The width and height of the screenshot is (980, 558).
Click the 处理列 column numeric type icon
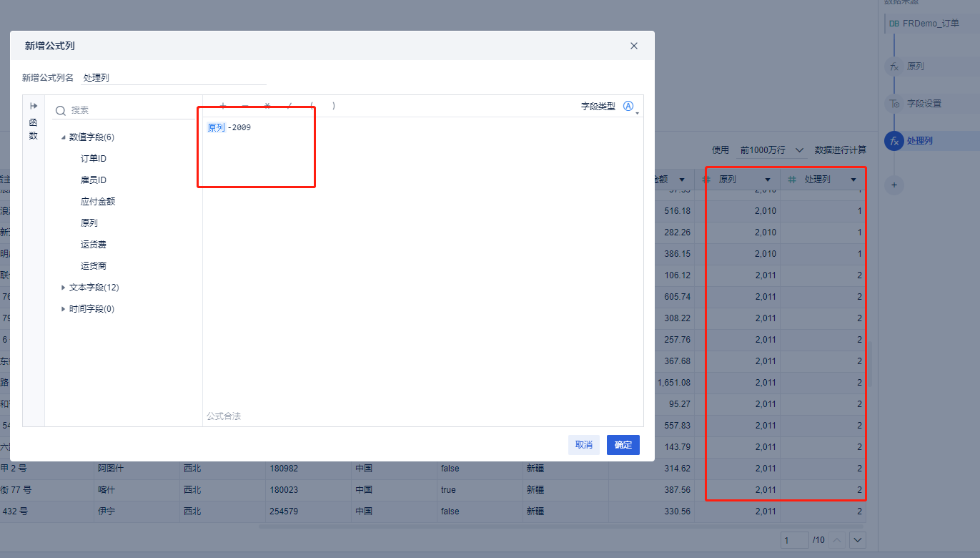coord(792,180)
